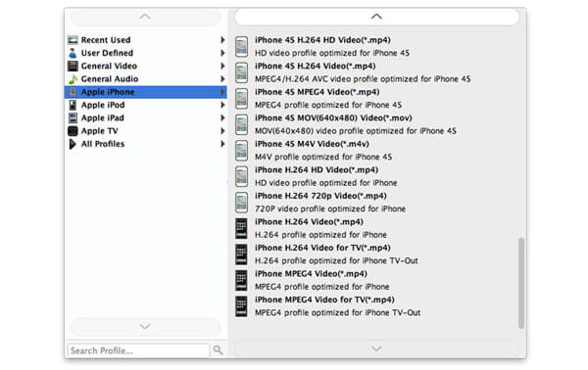Expand the Apple iPad submenu arrow
Viewport: 588px width, 370px height.
click(222, 118)
